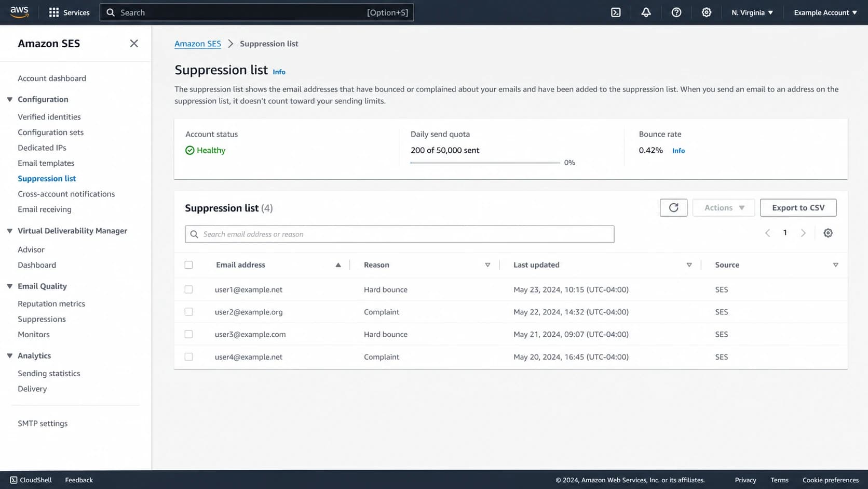The image size is (868, 489).
Task: Open Bounce rate Info link
Action: [x=679, y=151]
